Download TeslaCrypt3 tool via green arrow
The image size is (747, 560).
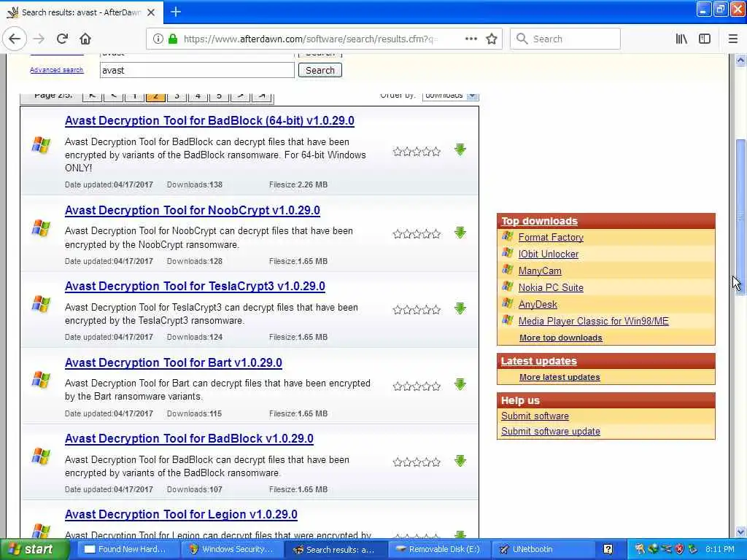coord(460,308)
